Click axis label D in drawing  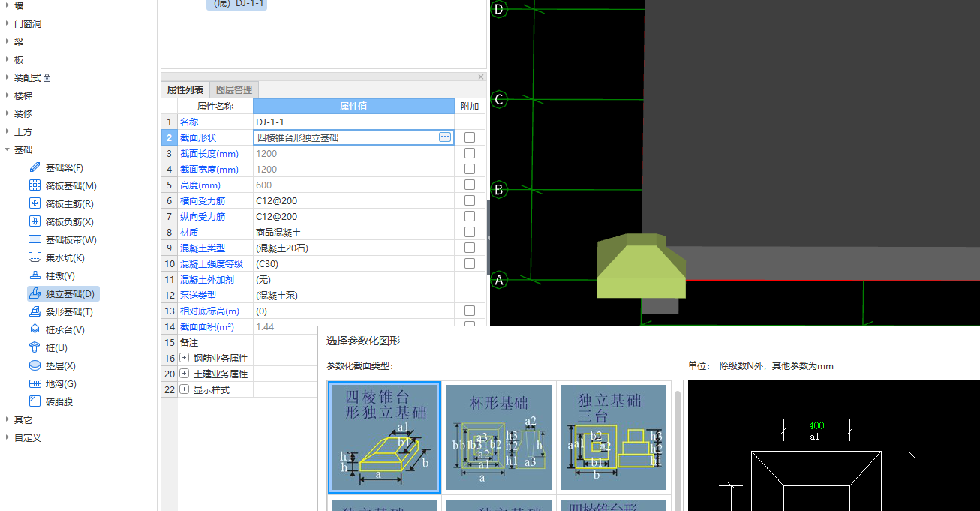(x=498, y=9)
